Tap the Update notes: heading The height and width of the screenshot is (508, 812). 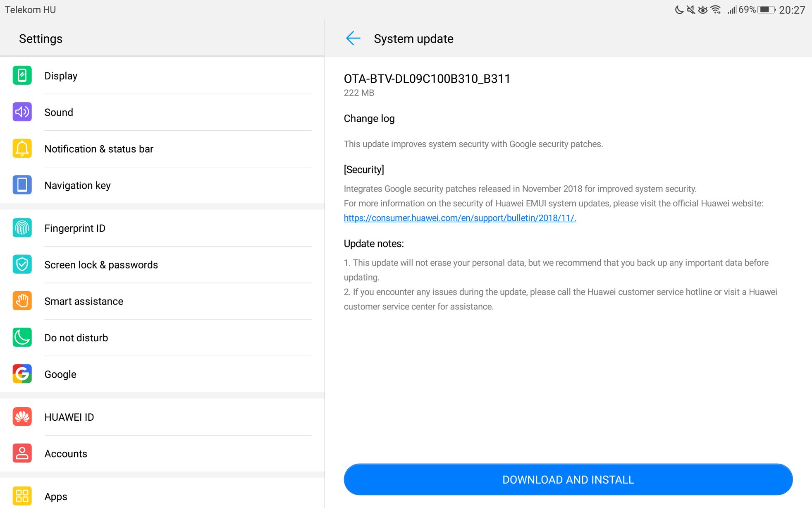374,244
